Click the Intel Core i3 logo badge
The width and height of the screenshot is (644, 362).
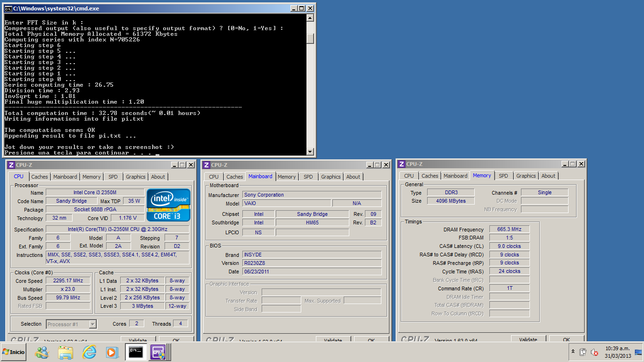(168, 205)
